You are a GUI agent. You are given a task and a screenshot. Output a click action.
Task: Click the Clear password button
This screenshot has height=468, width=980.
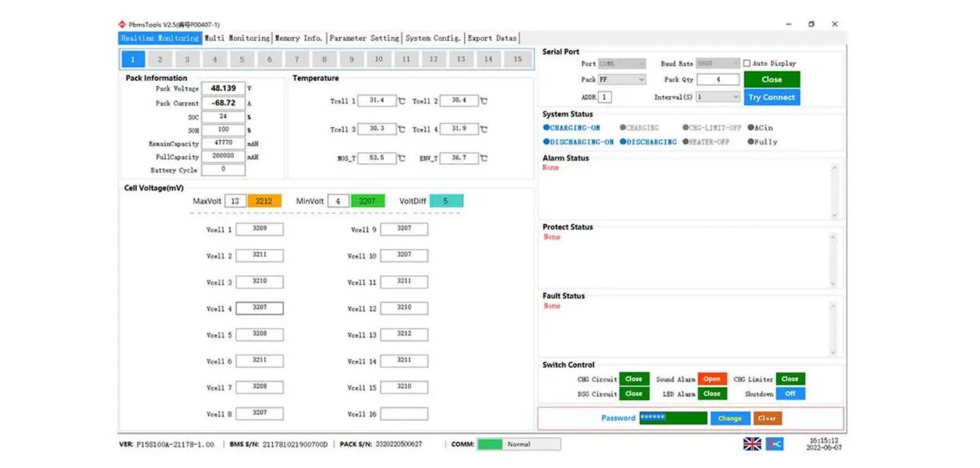pos(768,418)
